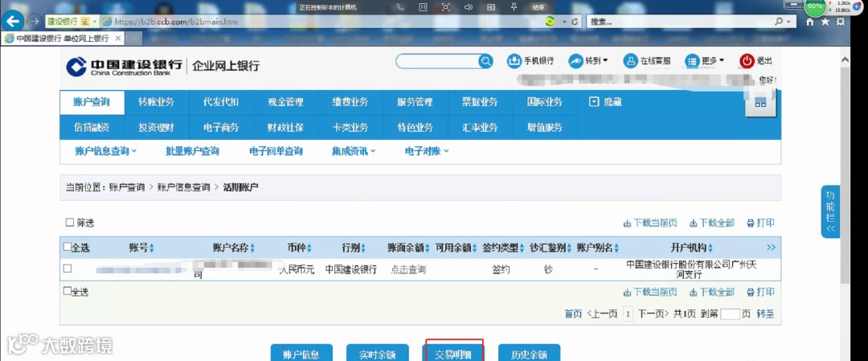Open the address bar dropdown arrow
The image size is (868, 361).
click(565, 22)
